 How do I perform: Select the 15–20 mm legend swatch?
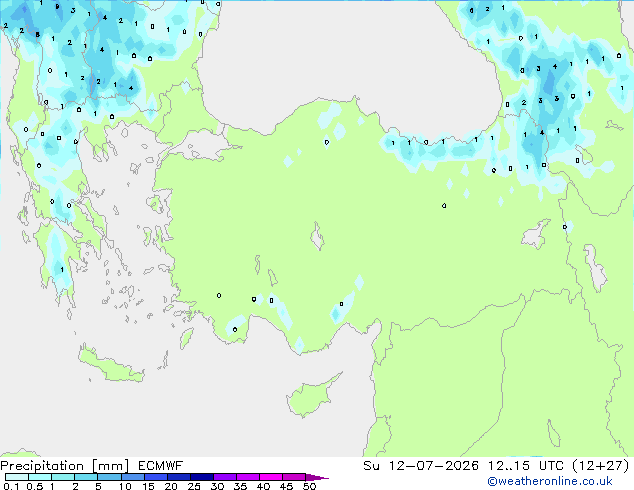156,477
